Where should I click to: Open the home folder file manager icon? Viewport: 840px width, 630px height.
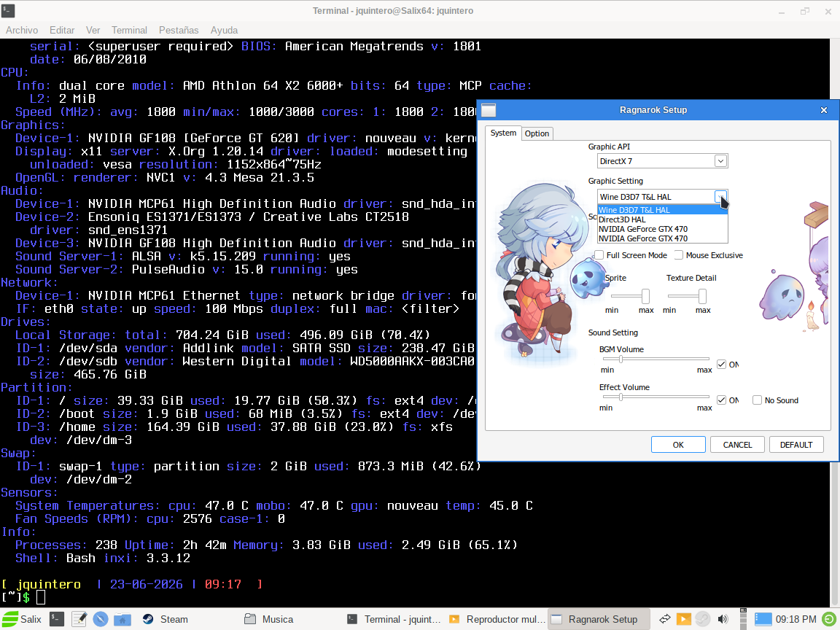coord(122,619)
